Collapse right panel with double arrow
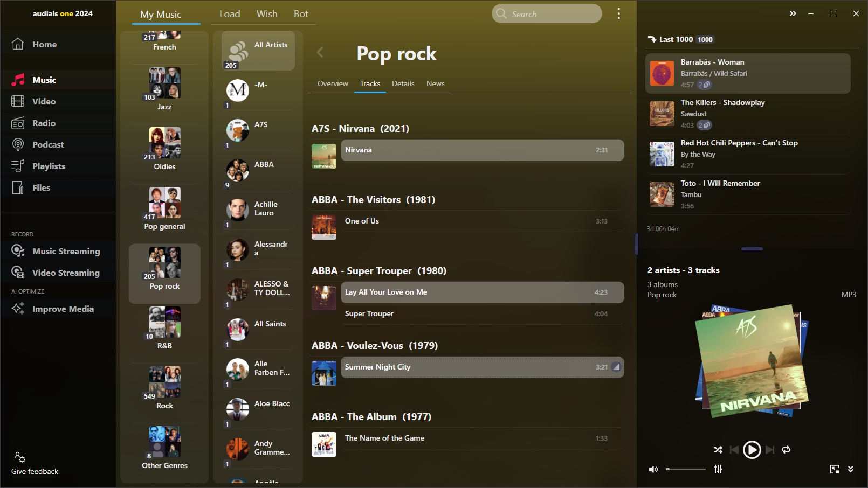The width and height of the screenshot is (868, 488). pos(793,13)
